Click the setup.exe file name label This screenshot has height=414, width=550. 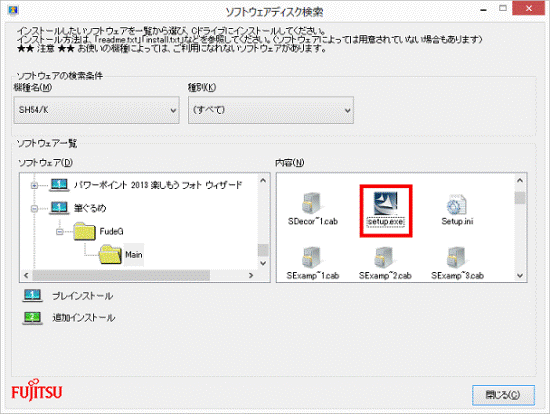click(x=385, y=222)
